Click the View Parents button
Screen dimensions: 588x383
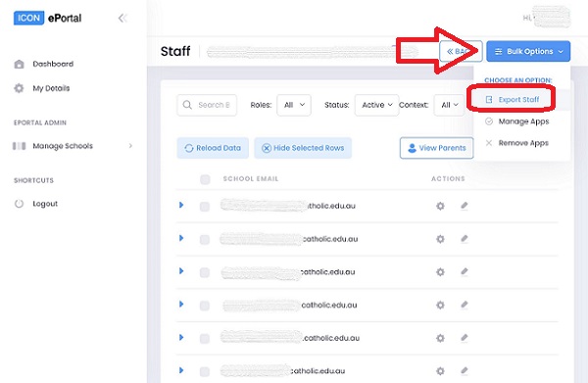[x=437, y=148]
